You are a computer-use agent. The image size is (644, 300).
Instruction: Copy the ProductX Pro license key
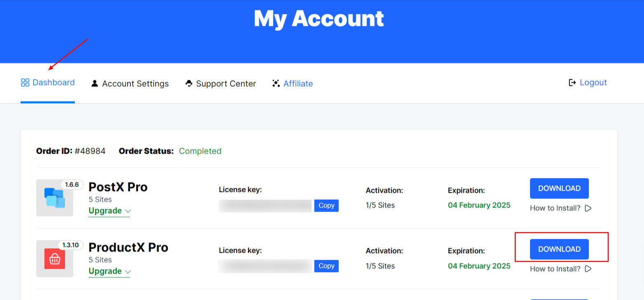[326, 266]
